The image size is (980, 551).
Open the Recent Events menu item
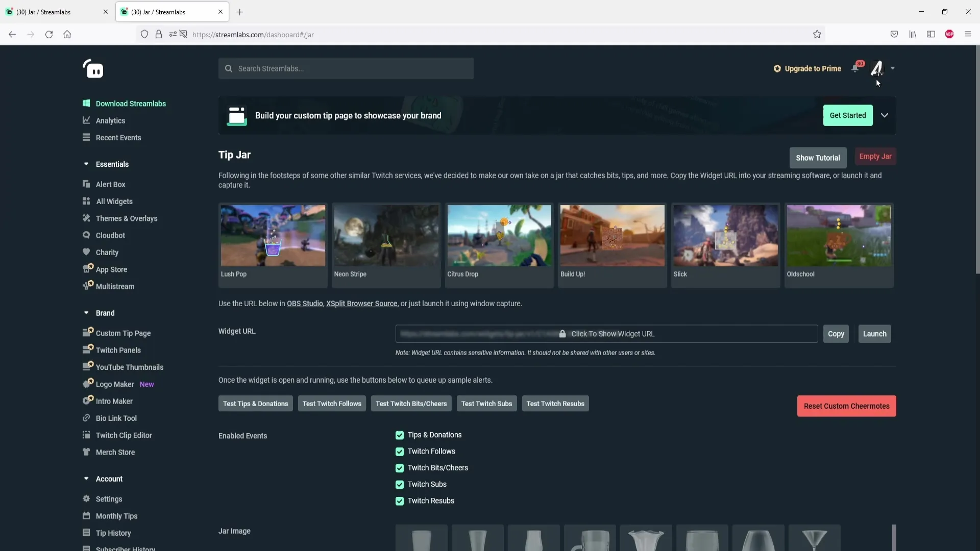click(118, 137)
